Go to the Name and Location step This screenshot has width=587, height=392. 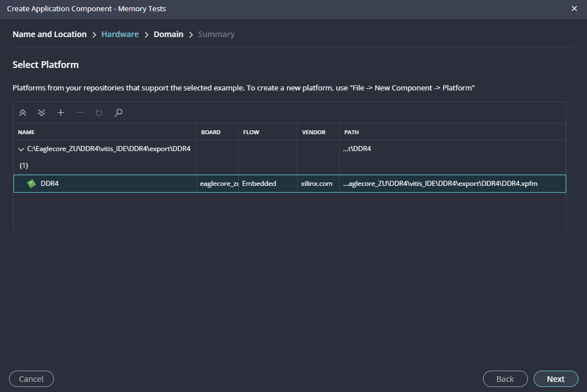49,34
